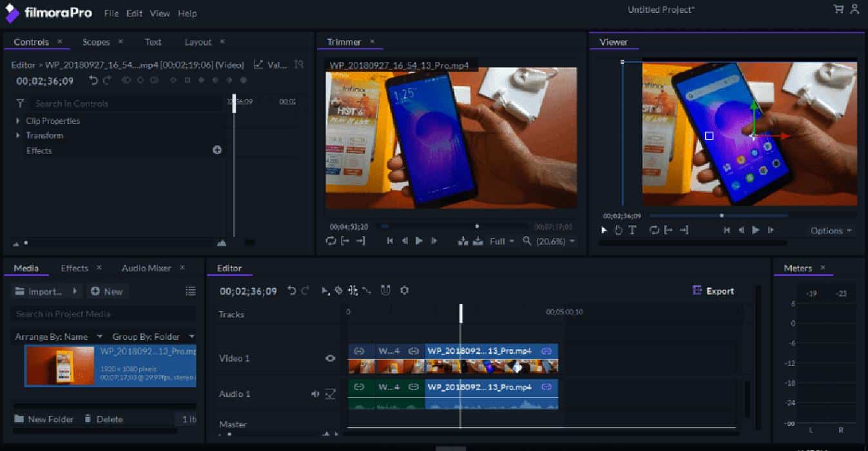Jump to start in Viewer
Image resolution: width=868 pixels, height=451 pixels.
coord(727,230)
